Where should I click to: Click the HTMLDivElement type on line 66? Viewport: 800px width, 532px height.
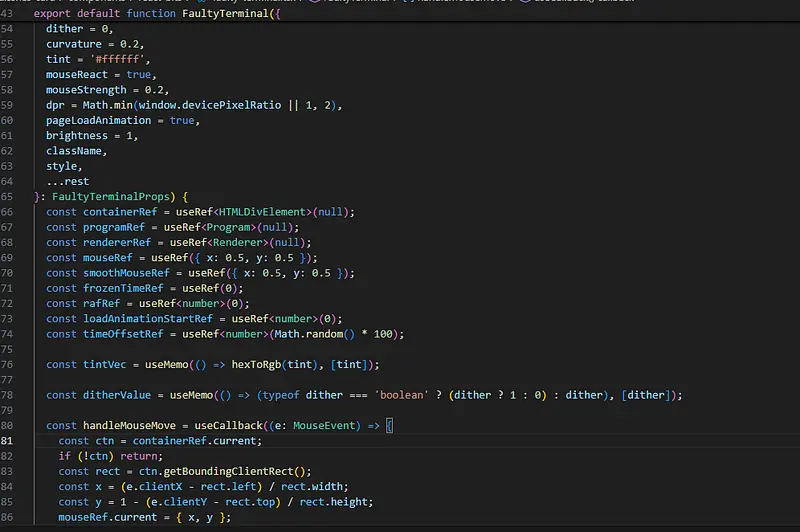pos(262,212)
